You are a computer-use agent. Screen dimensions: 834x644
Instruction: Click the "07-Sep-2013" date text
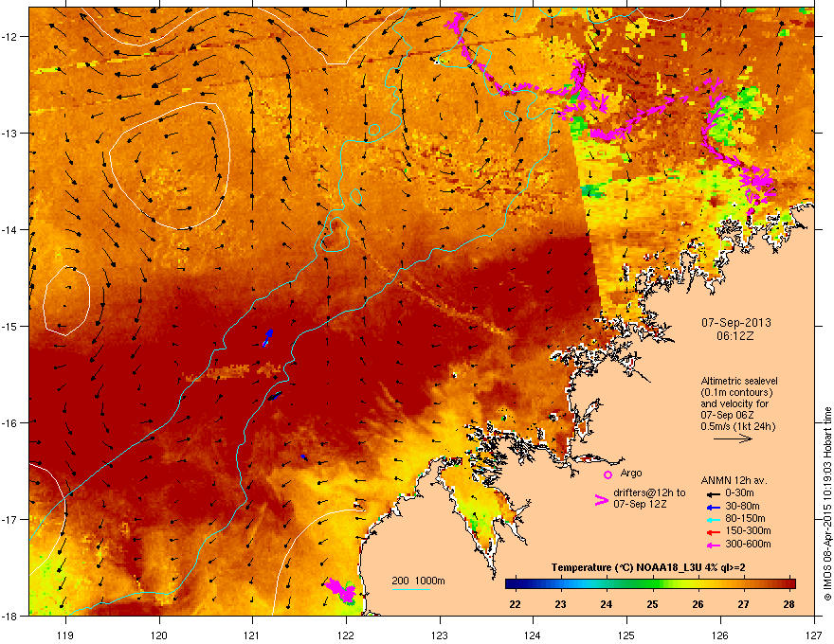[736, 323]
